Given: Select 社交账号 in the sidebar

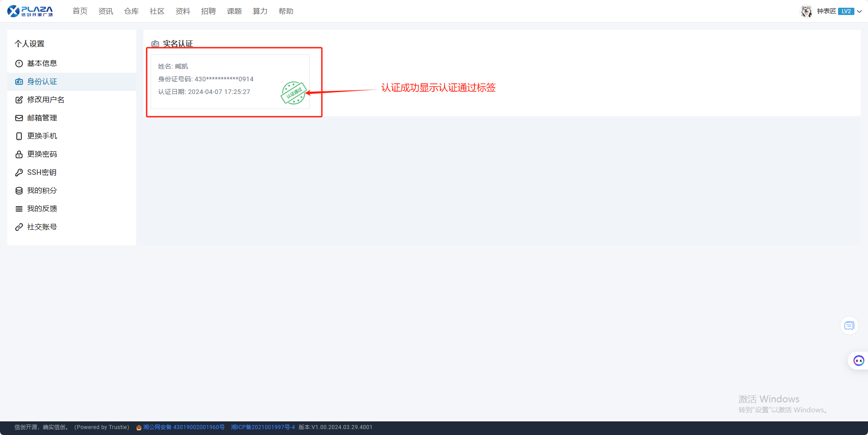Looking at the screenshot, I should [42, 227].
